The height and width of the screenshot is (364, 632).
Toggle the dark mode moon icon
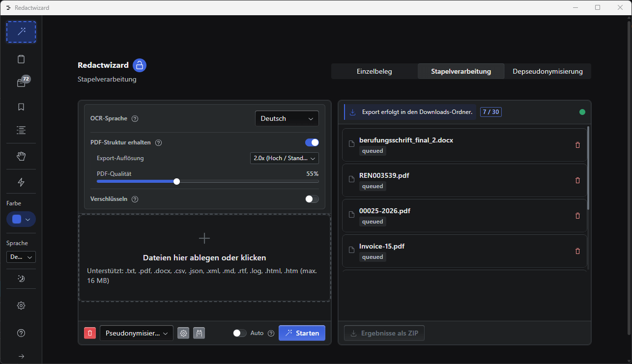tap(21, 279)
